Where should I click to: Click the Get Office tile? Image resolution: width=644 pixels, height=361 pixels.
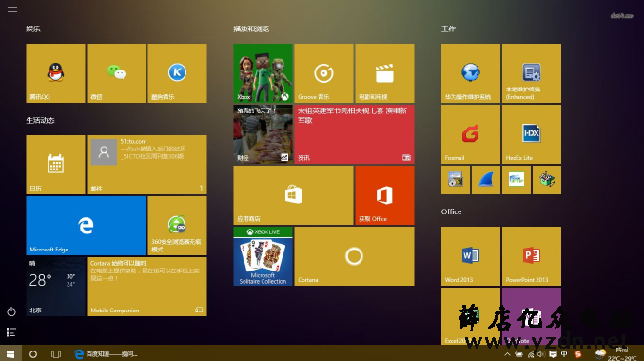(384, 195)
